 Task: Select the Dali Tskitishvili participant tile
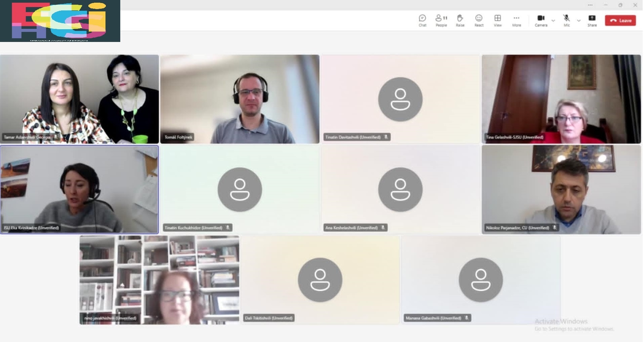(x=320, y=280)
